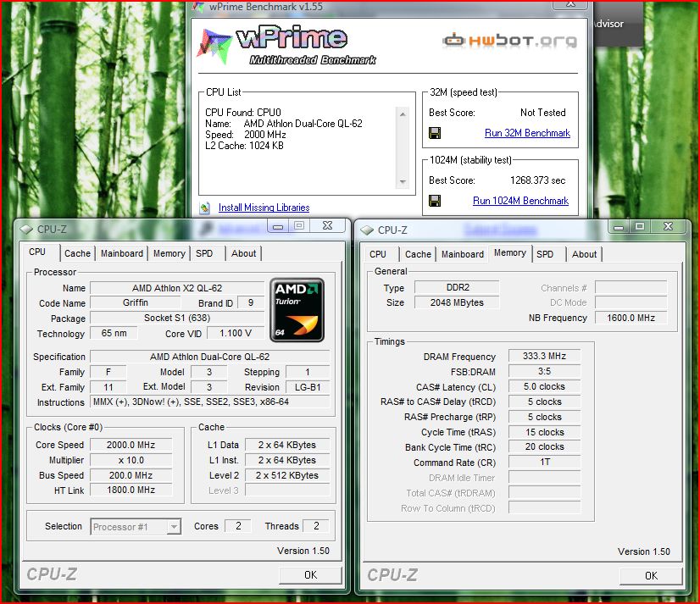Screen dimensions: 700x604
Task: Click the Core VID value 1.100 V
Action: pyautogui.click(x=236, y=334)
